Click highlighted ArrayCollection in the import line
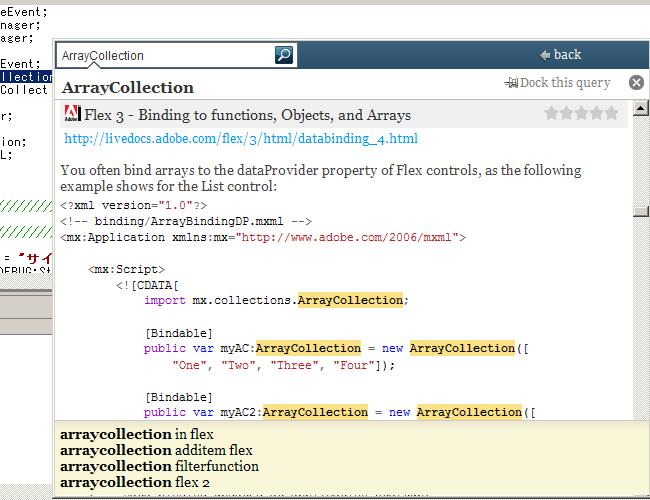The height and width of the screenshot is (500, 650). [350, 300]
